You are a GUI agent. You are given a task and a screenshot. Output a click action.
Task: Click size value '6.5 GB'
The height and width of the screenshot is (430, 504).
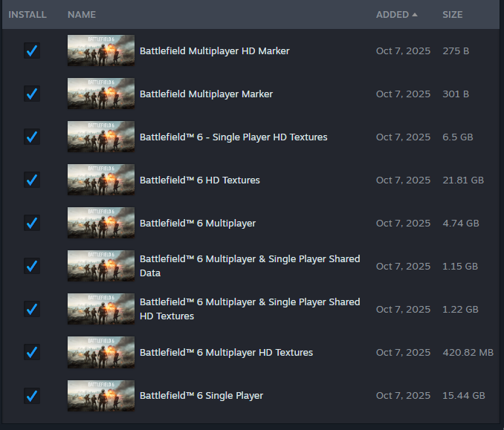tap(458, 137)
